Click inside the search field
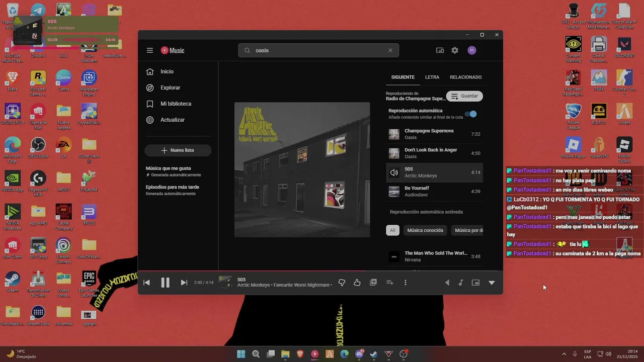644x362 pixels. [x=318, y=50]
